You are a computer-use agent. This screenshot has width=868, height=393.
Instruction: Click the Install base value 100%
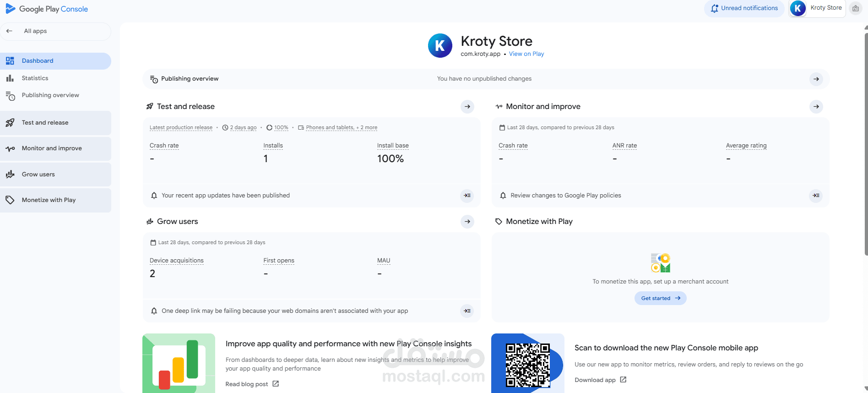click(391, 159)
